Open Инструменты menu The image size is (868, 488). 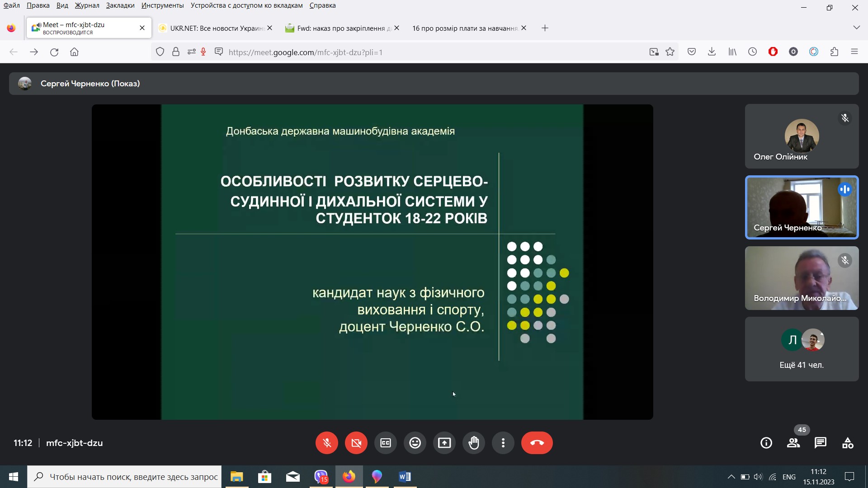(x=163, y=5)
